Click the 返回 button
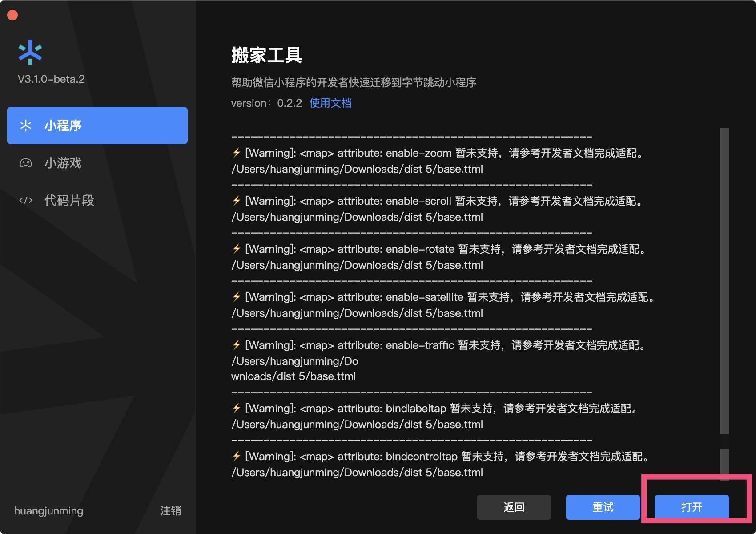 pyautogui.click(x=514, y=507)
